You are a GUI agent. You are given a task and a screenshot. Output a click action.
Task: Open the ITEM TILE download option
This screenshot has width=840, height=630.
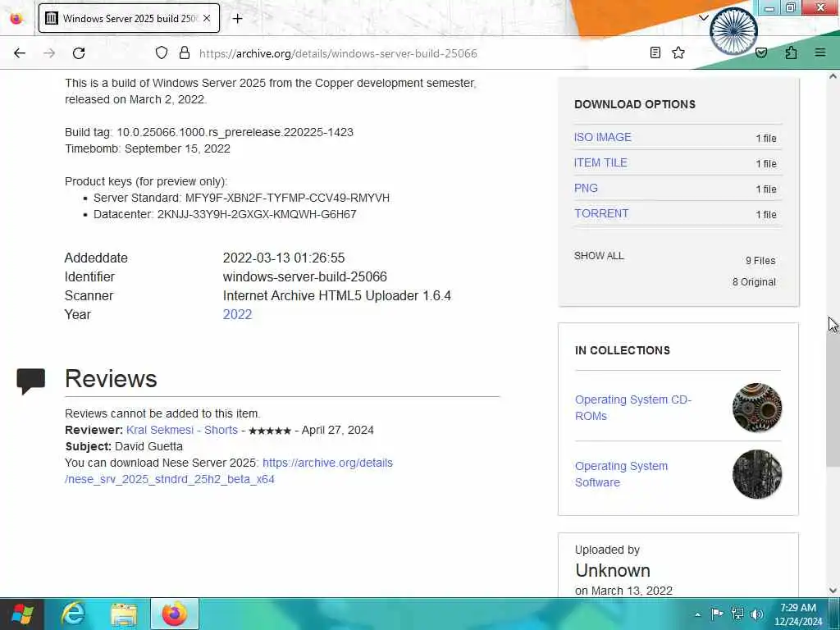click(600, 162)
